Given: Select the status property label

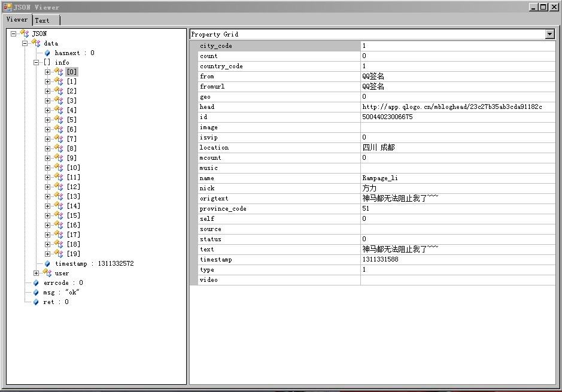Looking at the screenshot, I should pyautogui.click(x=211, y=239).
